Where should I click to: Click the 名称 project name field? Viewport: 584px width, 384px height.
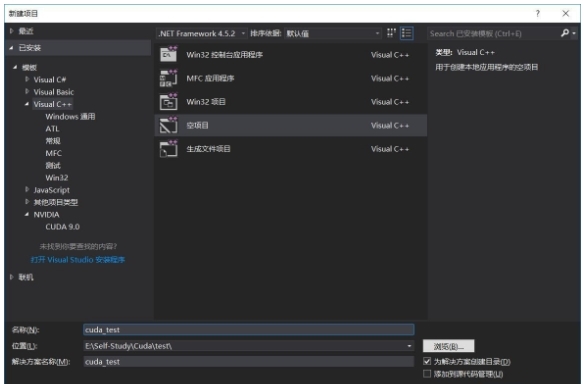pos(248,330)
